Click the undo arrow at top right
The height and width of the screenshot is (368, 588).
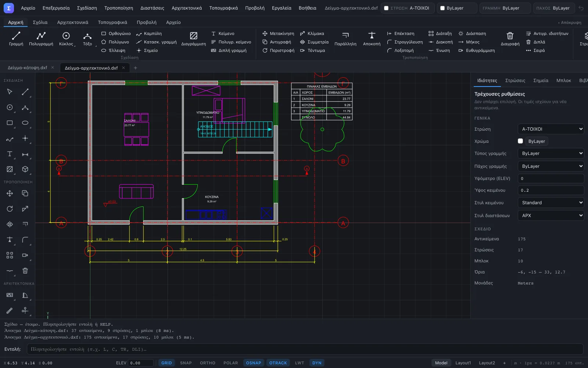tap(581, 8)
